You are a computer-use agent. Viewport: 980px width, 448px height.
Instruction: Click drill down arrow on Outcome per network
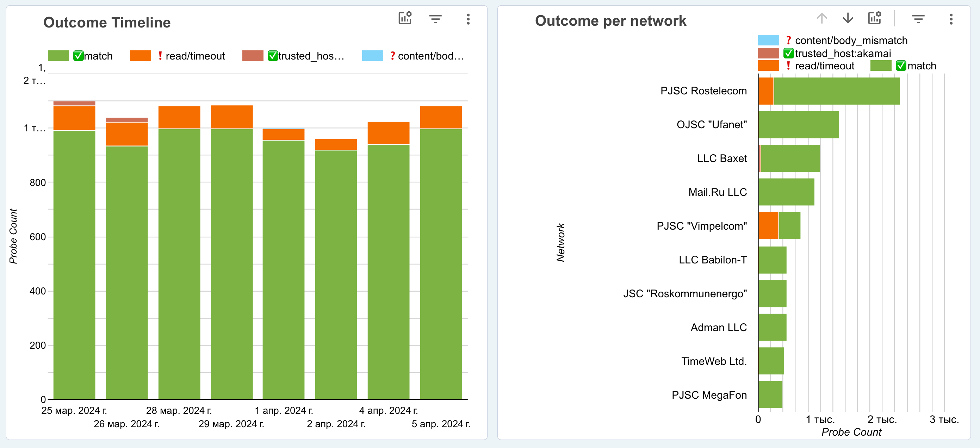(848, 18)
